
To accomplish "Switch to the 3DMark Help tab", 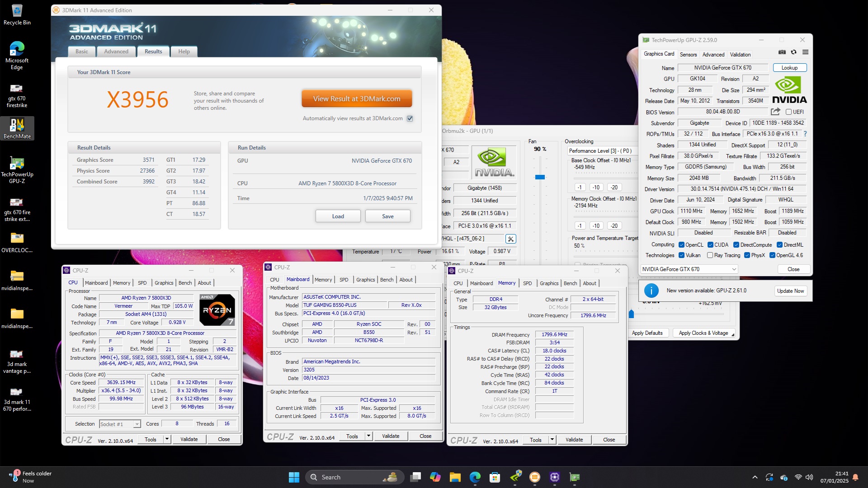I will click(x=184, y=52).
